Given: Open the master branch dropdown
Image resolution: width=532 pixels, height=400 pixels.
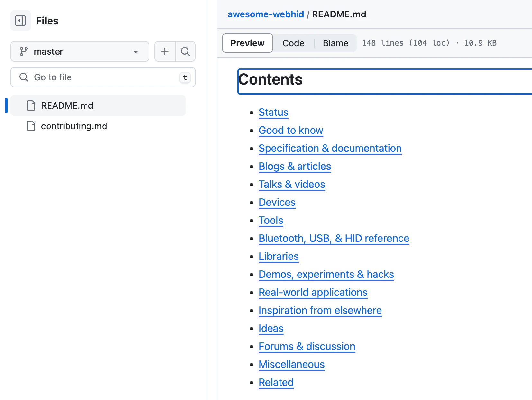Looking at the screenshot, I should click(80, 51).
